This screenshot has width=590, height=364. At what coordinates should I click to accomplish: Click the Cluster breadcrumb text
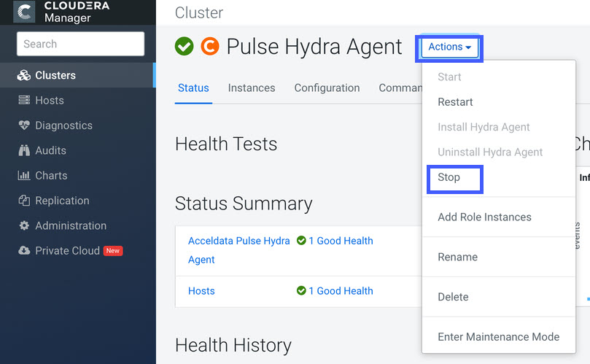(199, 13)
